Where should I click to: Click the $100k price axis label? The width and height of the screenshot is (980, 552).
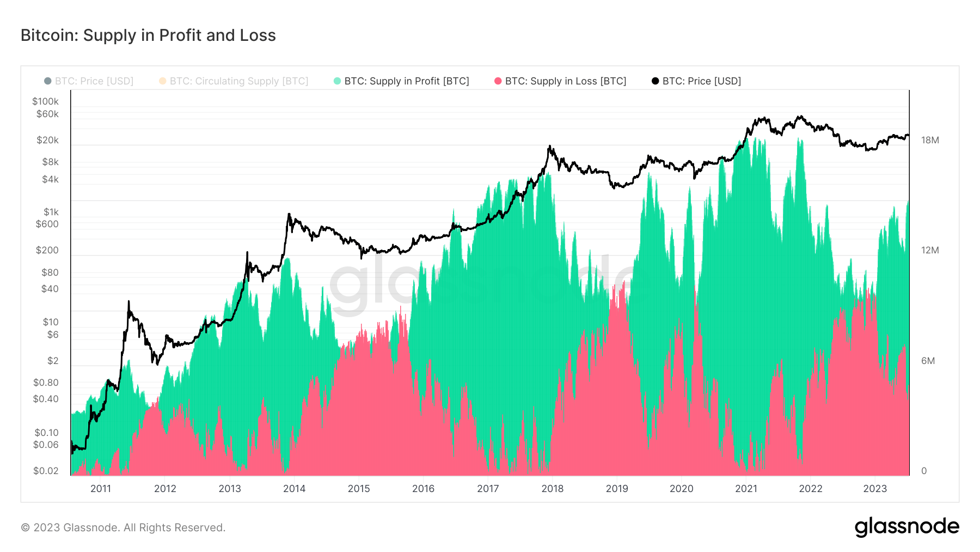tap(45, 101)
